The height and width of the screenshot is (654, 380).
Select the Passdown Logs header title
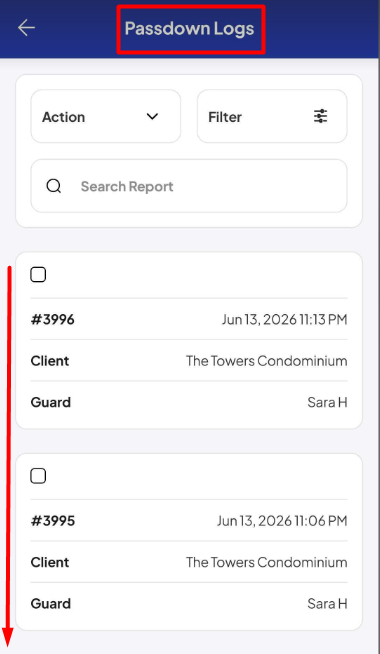tap(189, 29)
